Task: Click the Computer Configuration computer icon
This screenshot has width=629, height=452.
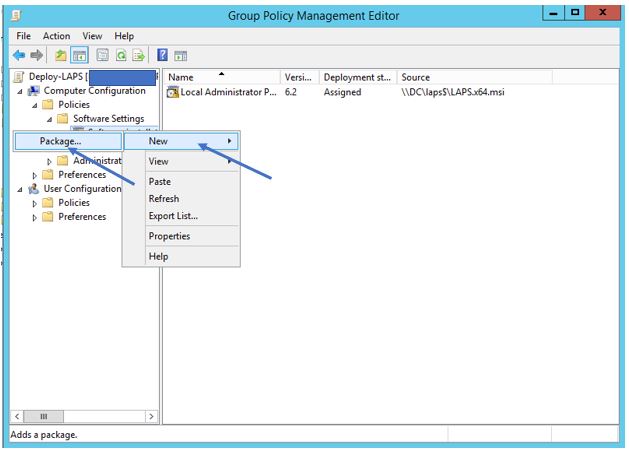Action: point(33,91)
